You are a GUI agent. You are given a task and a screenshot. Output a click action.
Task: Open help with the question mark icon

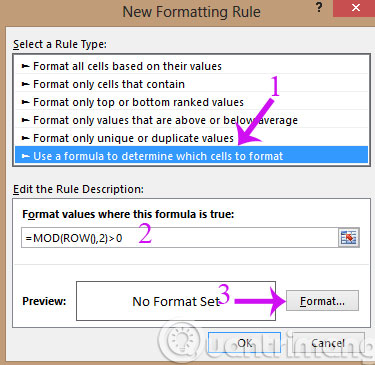coord(319,7)
